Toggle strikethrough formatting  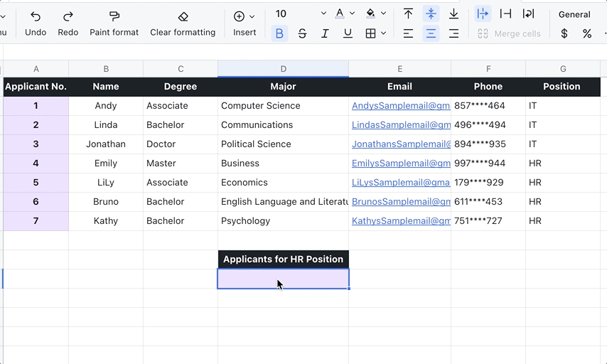302,33
